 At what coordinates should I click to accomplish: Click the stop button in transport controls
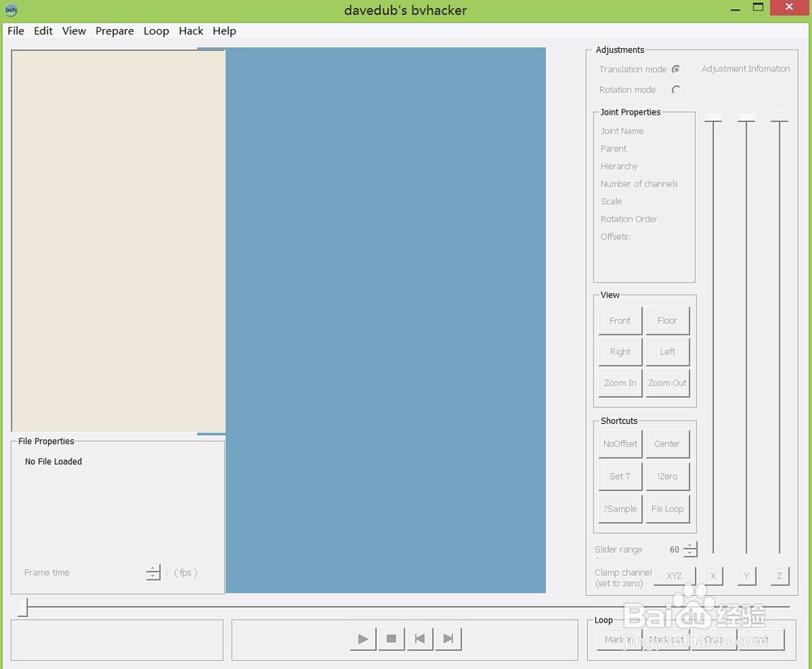pyautogui.click(x=391, y=639)
